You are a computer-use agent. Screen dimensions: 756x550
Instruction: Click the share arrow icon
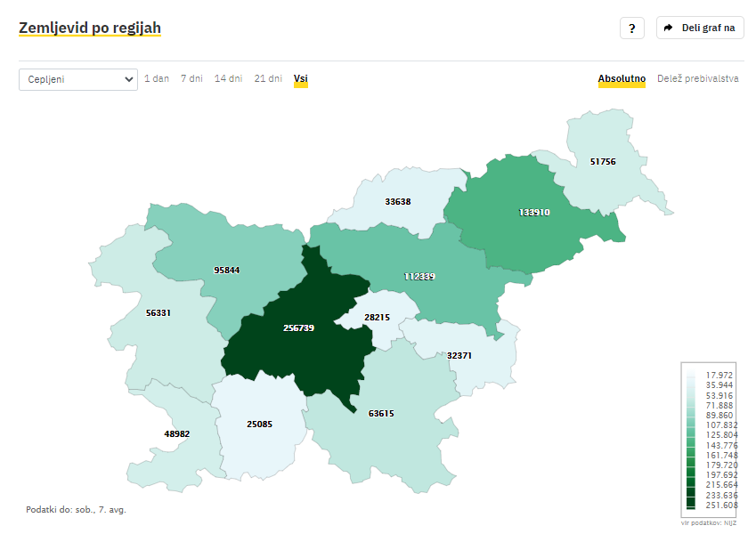pyautogui.click(x=669, y=28)
